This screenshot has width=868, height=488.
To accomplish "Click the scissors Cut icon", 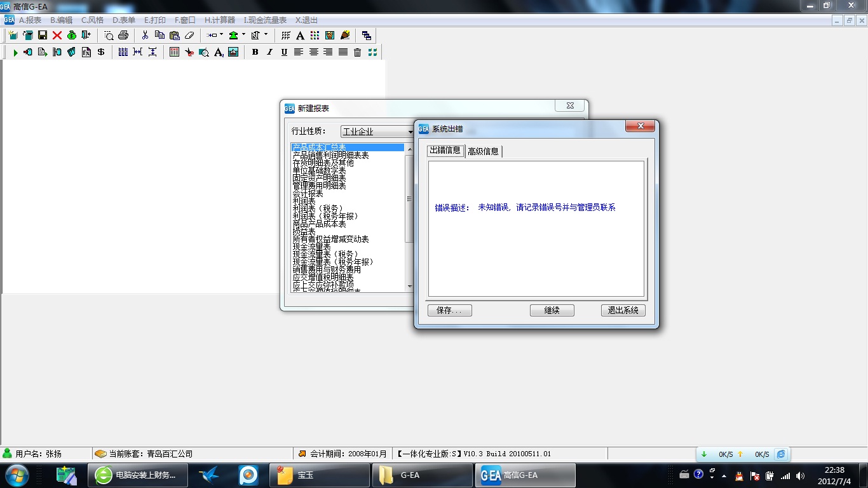I will (x=145, y=36).
